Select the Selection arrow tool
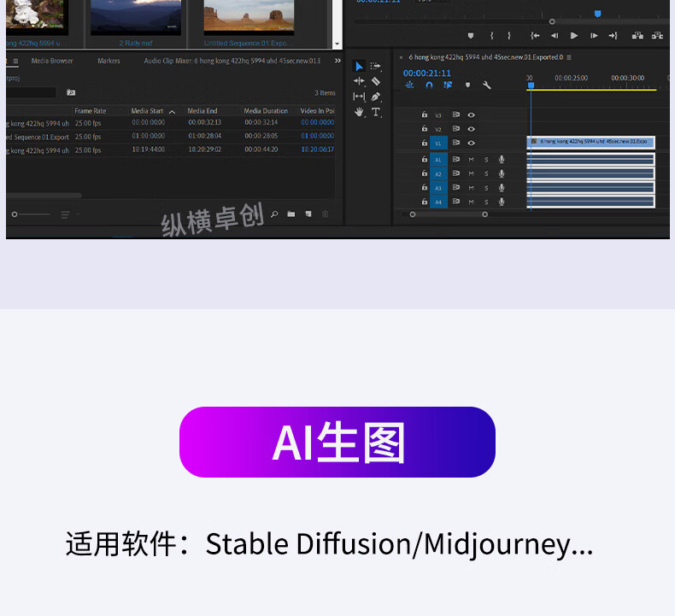 359,66
